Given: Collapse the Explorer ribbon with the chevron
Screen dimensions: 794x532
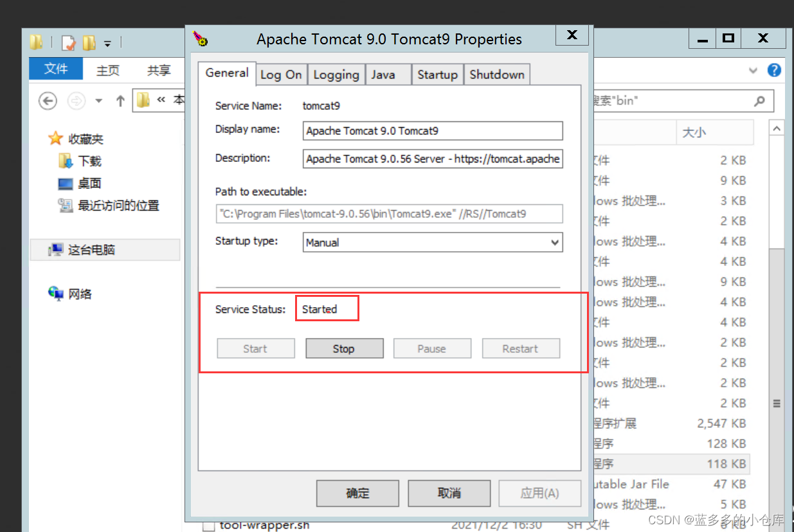Looking at the screenshot, I should point(753,70).
